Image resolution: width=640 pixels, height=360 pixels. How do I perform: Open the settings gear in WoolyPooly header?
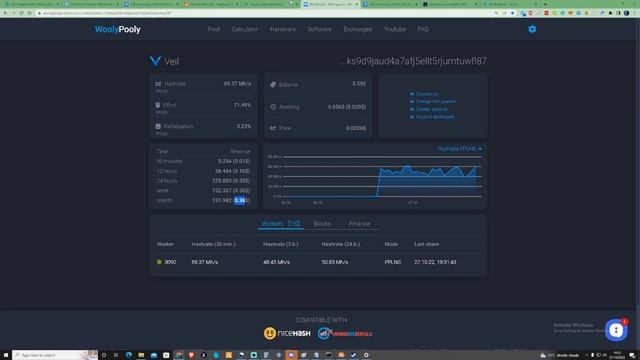(x=532, y=29)
